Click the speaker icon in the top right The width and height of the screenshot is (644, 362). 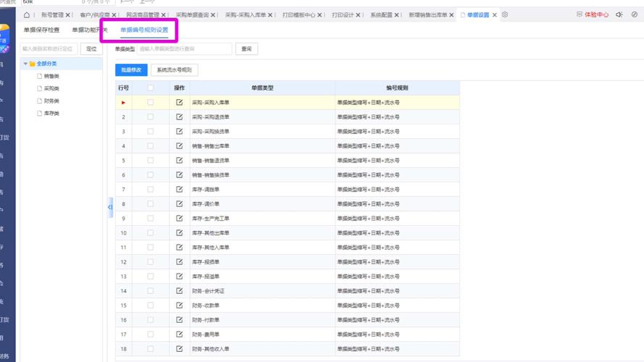click(619, 14)
